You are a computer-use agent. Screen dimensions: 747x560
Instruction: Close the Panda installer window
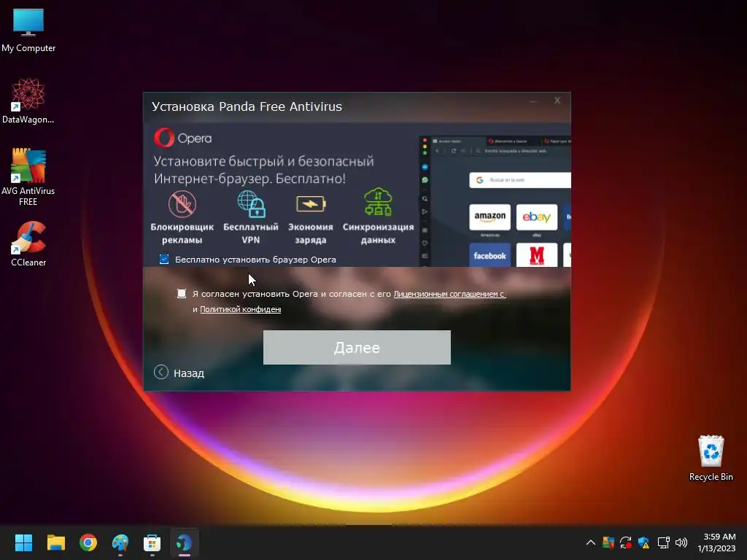557,101
